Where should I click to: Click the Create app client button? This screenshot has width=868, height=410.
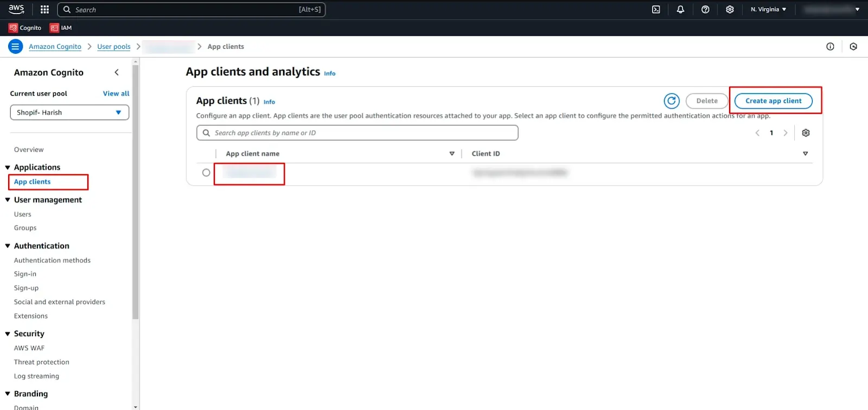[x=773, y=101]
